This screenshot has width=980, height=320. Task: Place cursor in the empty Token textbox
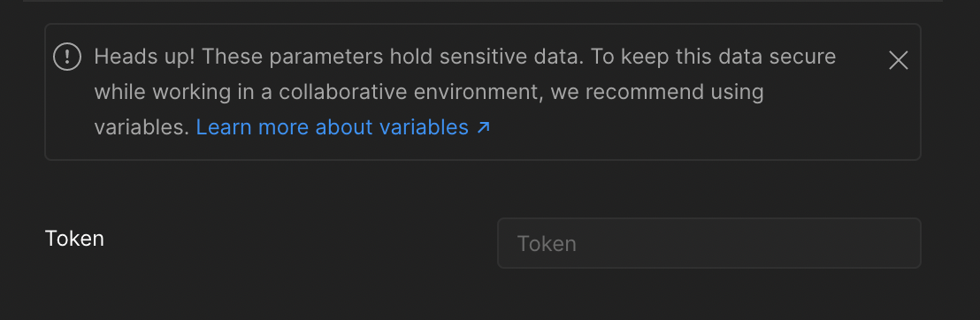[x=708, y=243]
